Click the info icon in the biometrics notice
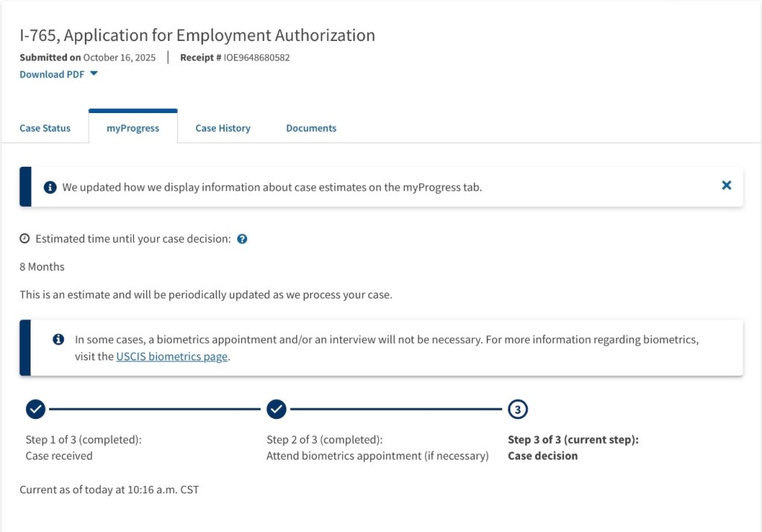The image size is (762, 532). click(58, 339)
